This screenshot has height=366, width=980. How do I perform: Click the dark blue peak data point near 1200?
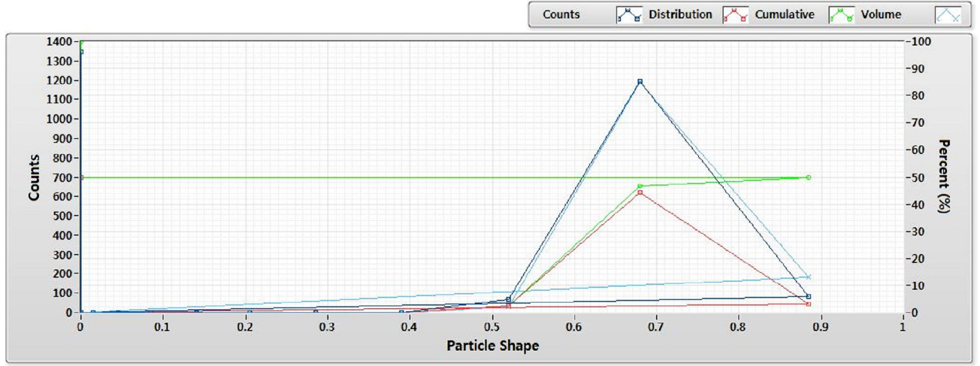point(640,81)
